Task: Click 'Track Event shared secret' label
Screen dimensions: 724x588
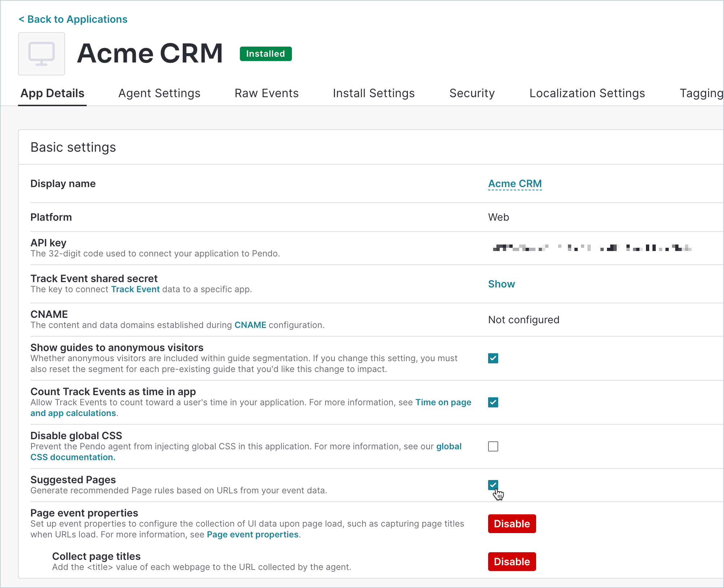Action: point(94,278)
